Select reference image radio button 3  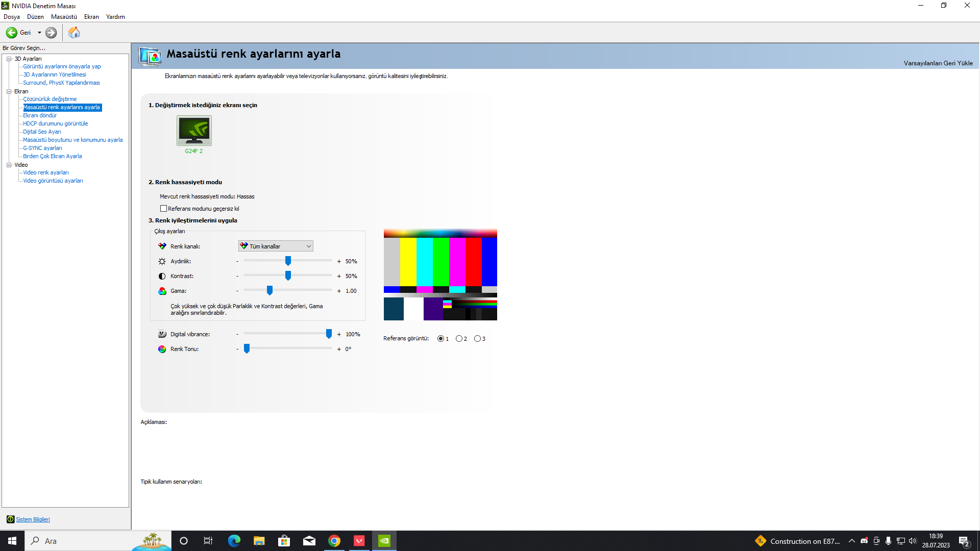coord(477,339)
